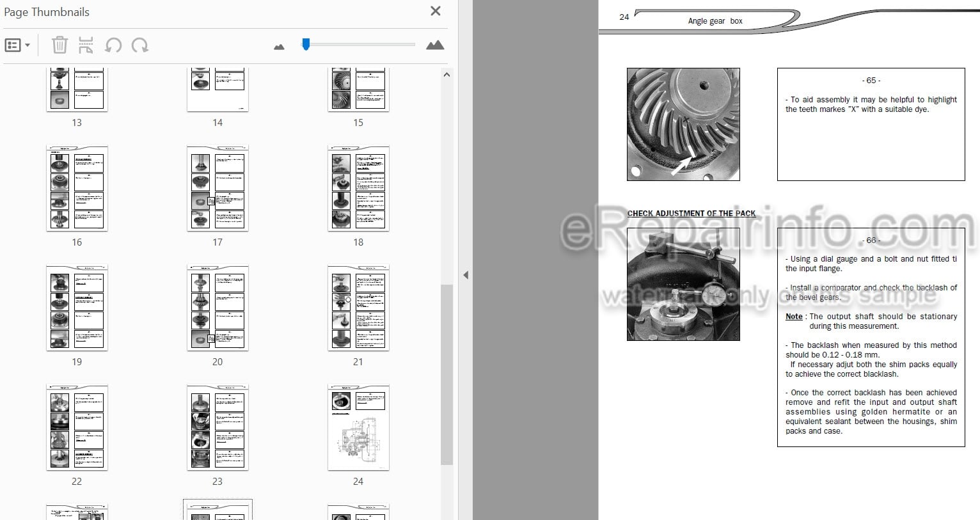Select page 23 thumbnail

tap(217, 427)
